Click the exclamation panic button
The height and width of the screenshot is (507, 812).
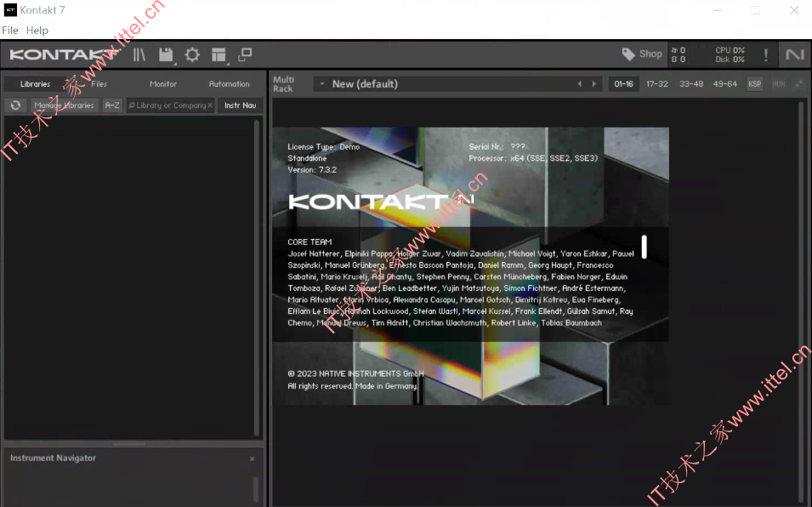pos(766,54)
